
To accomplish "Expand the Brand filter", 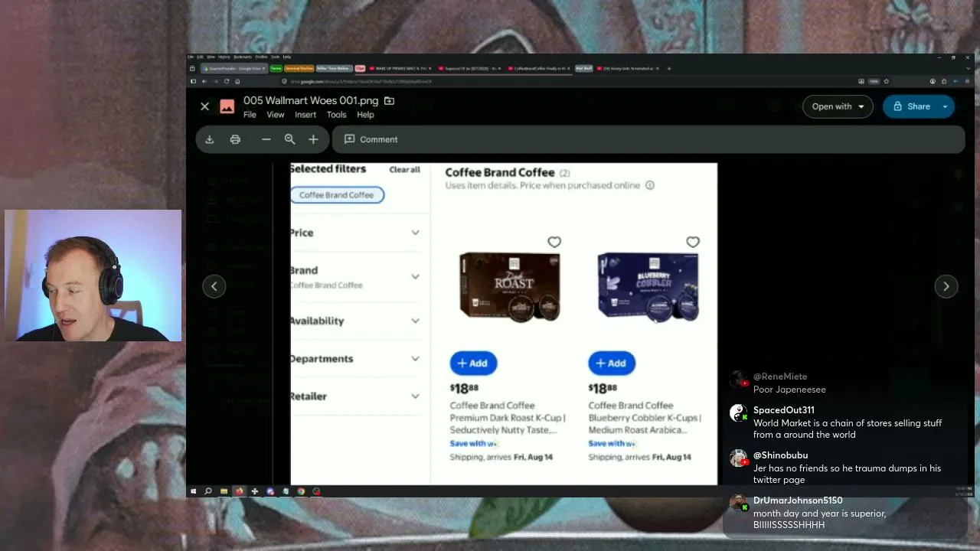I will click(x=355, y=276).
